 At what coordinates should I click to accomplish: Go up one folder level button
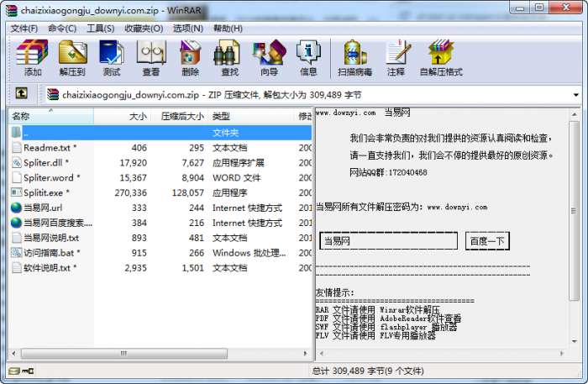tap(21, 93)
